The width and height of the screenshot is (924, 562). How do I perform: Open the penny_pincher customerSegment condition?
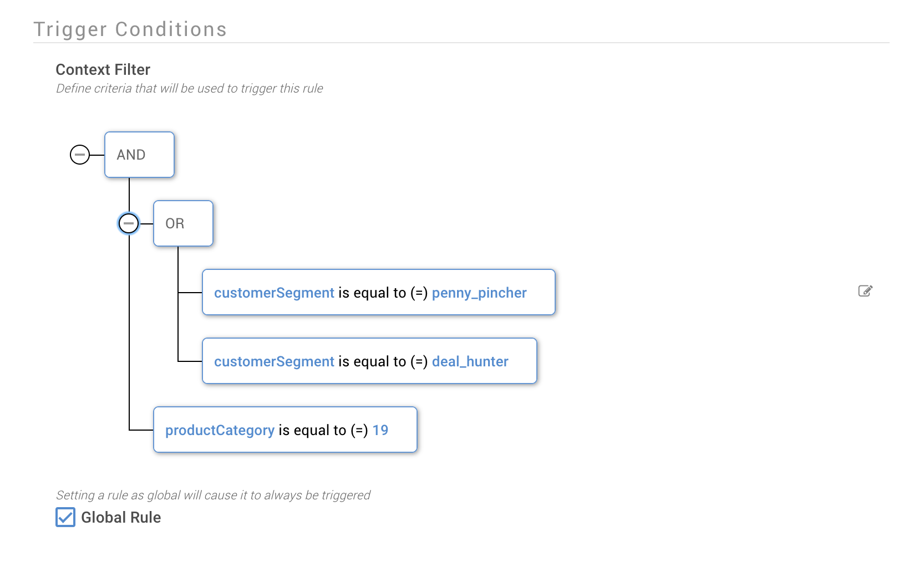coord(379,292)
